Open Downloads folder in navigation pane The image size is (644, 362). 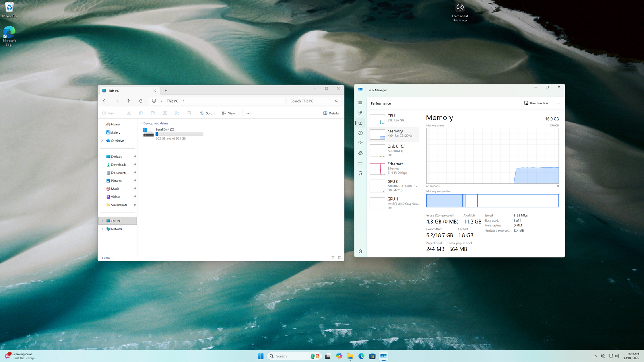pyautogui.click(x=118, y=165)
